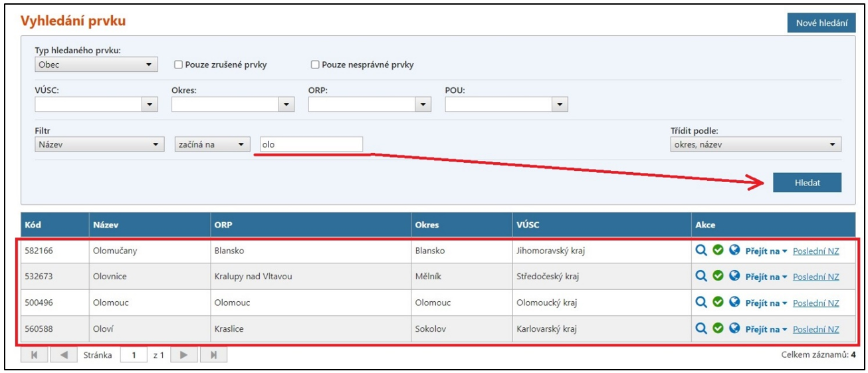This screenshot has width=868, height=373.
Task: Open 'začíná na' filter condition dropdown
Action: [x=211, y=144]
